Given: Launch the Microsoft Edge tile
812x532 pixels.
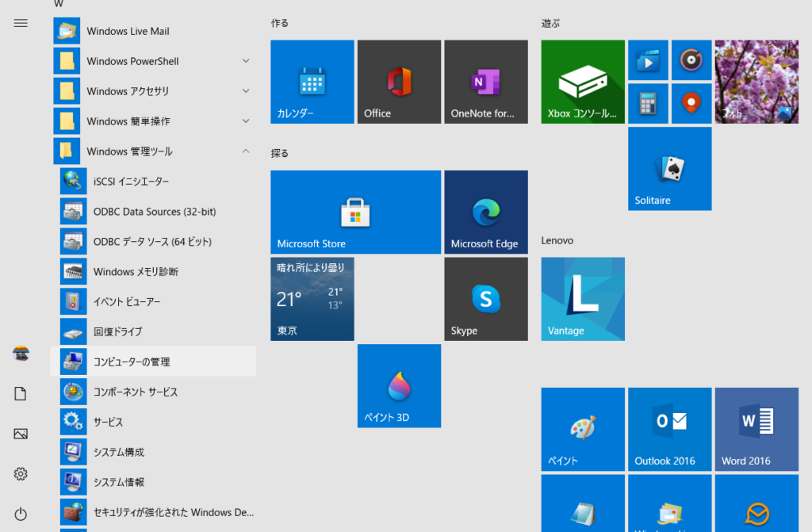Looking at the screenshot, I should coord(485,212).
